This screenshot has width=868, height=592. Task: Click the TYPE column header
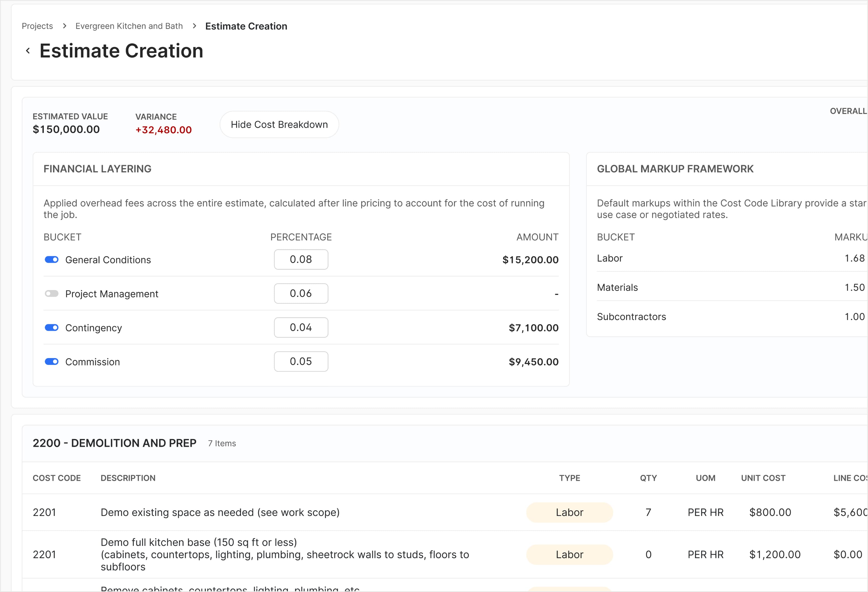pos(570,478)
